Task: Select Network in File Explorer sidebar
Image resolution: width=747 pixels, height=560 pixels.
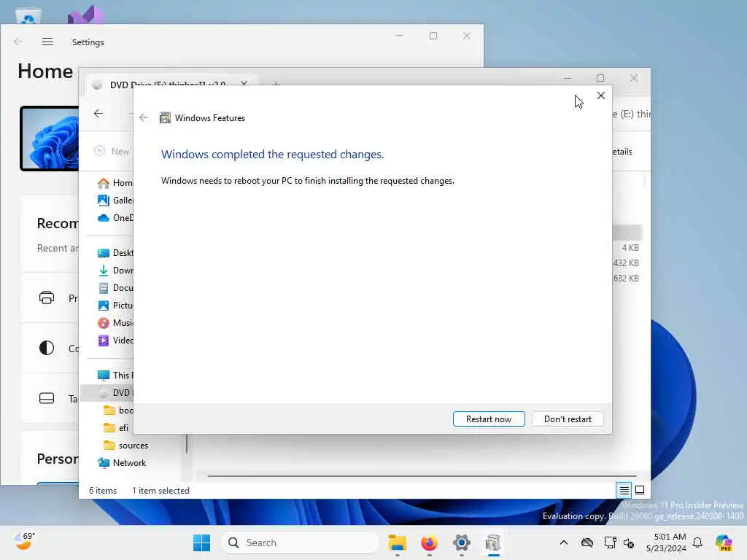Action: [x=122, y=463]
